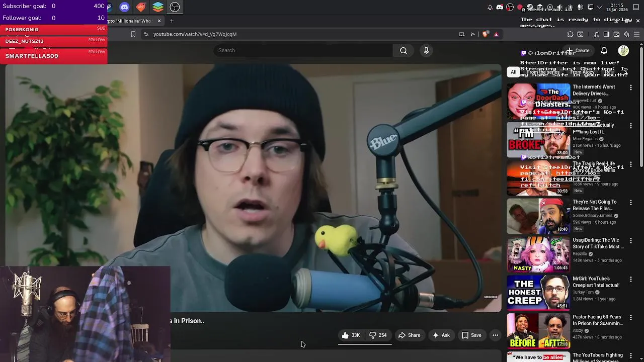Open more actions menu beside Save

coord(495,335)
